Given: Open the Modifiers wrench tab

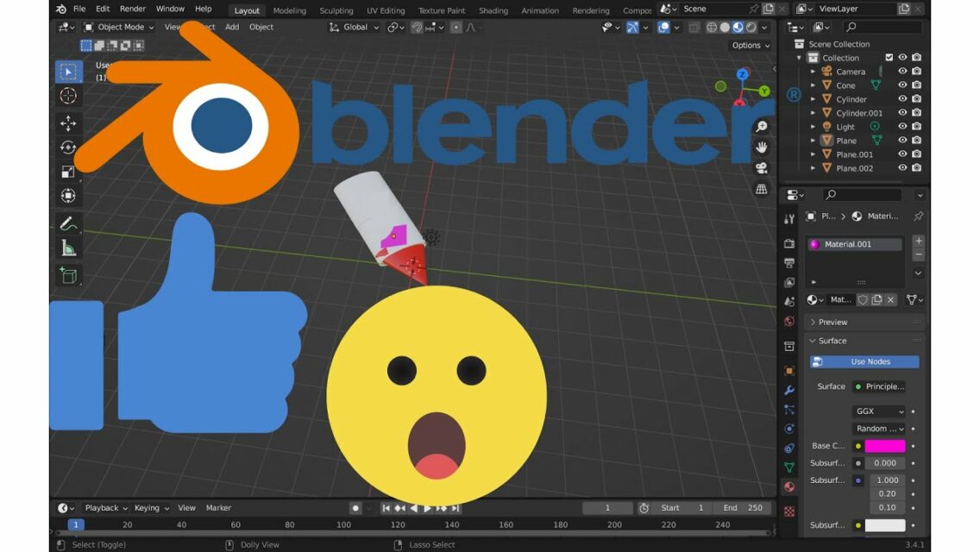Looking at the screenshot, I should (x=789, y=390).
